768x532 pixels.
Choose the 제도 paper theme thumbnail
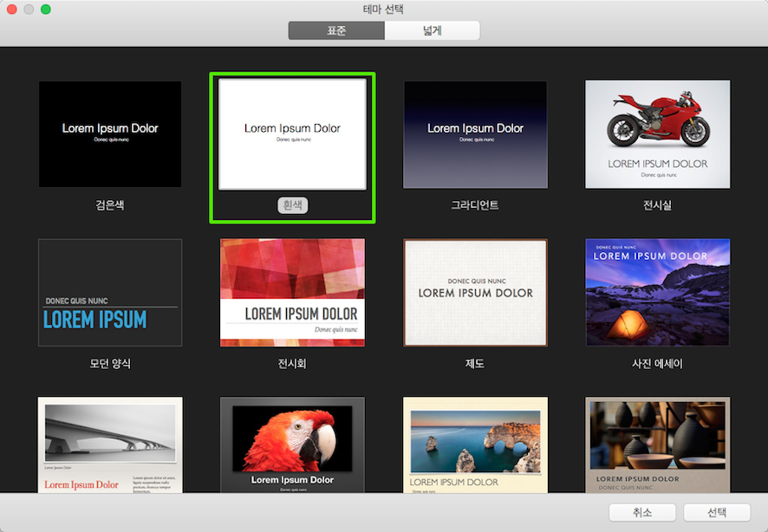point(475,293)
